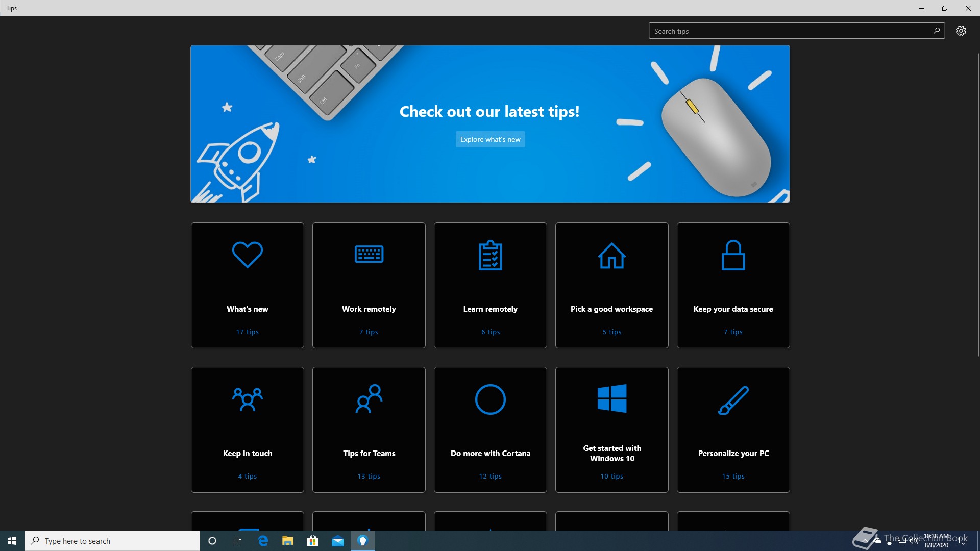This screenshot has width=980, height=551.
Task: Click the house icon for Pick a good workspace
Action: (x=612, y=256)
